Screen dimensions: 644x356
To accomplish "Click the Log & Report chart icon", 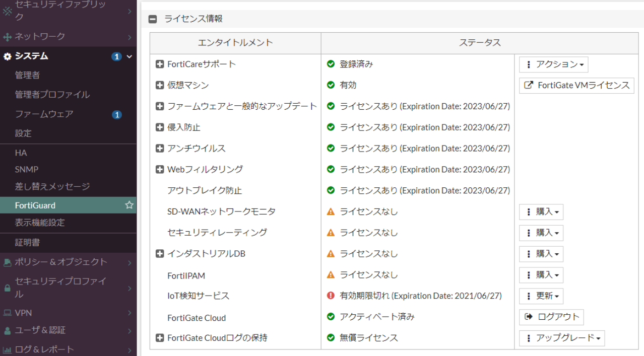I will tap(7, 350).
